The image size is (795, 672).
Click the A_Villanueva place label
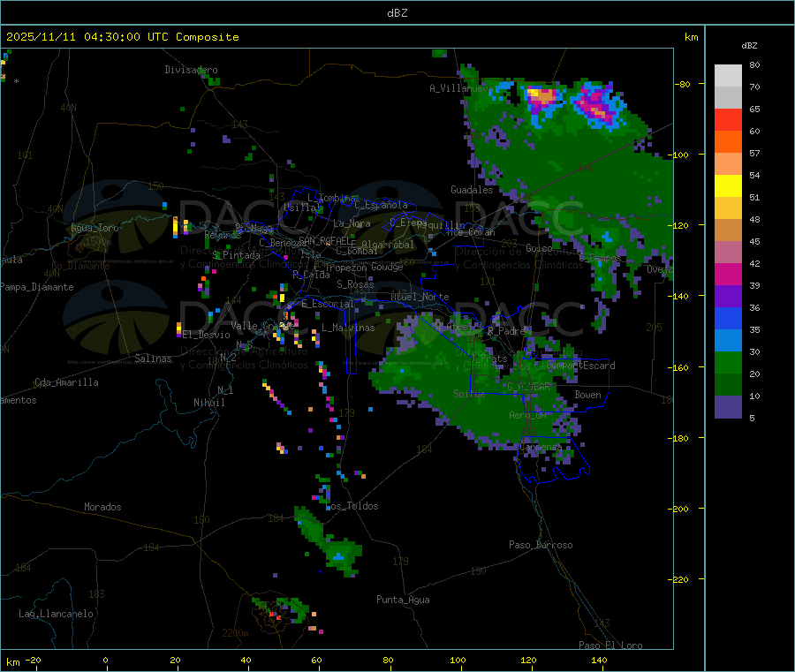[461, 88]
